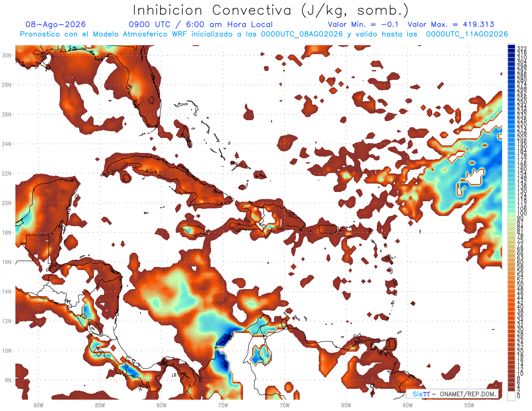Viewport: 532px width, 411px height.
Task: Click the '24N' latitude label
Action: [x=7, y=144]
